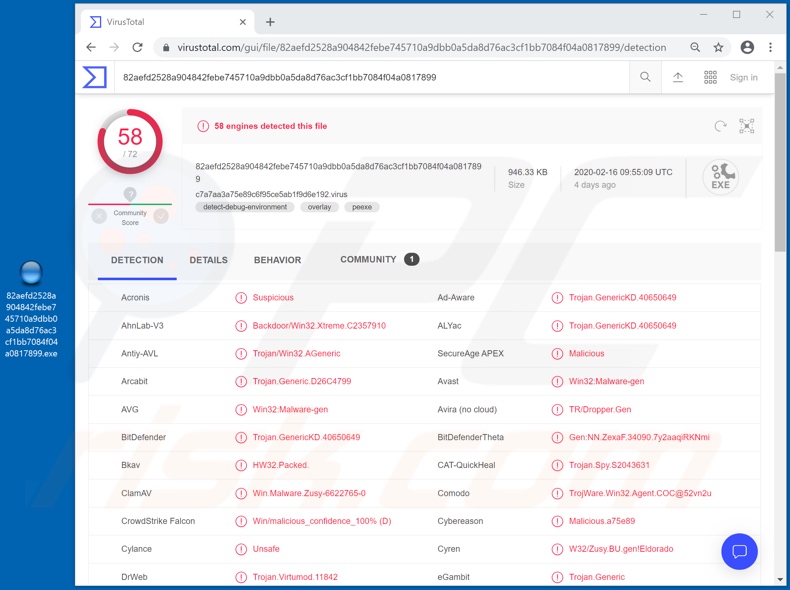790x590 pixels.
Task: Click the browser zoom magnifier icon
Action: [695, 47]
